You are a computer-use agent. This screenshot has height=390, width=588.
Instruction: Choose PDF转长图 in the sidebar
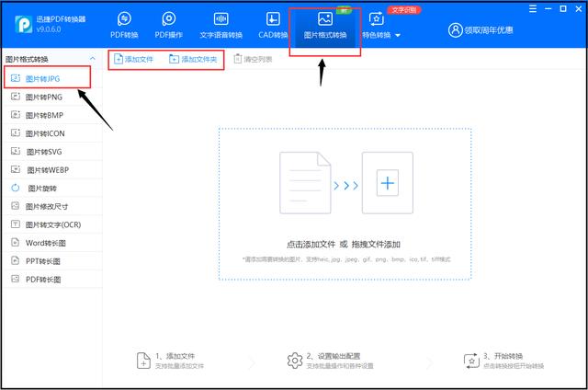51,280
